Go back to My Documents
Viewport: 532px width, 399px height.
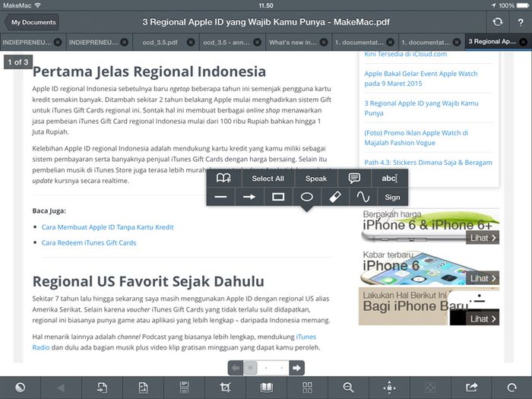[32, 22]
